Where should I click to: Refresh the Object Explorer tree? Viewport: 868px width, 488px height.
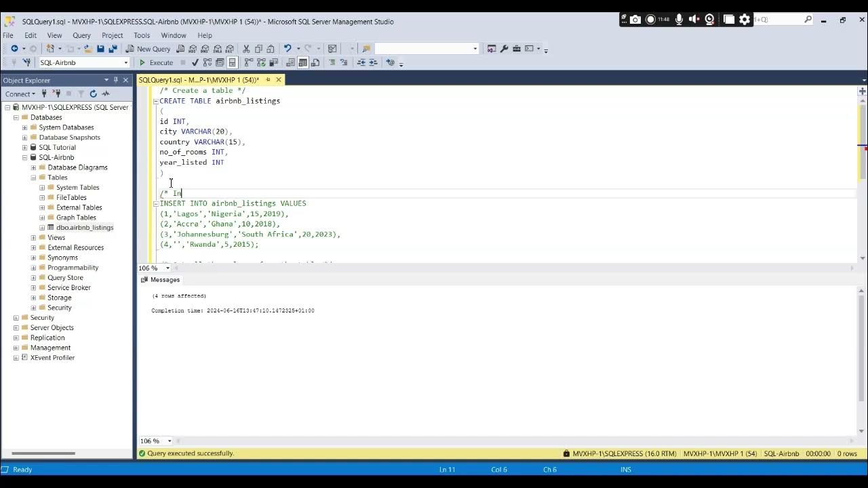point(93,94)
